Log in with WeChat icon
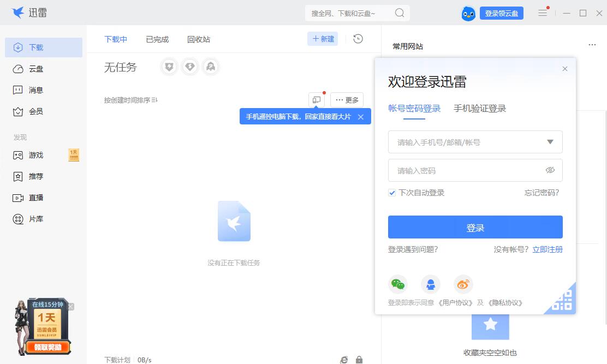607x364 pixels. [398, 284]
